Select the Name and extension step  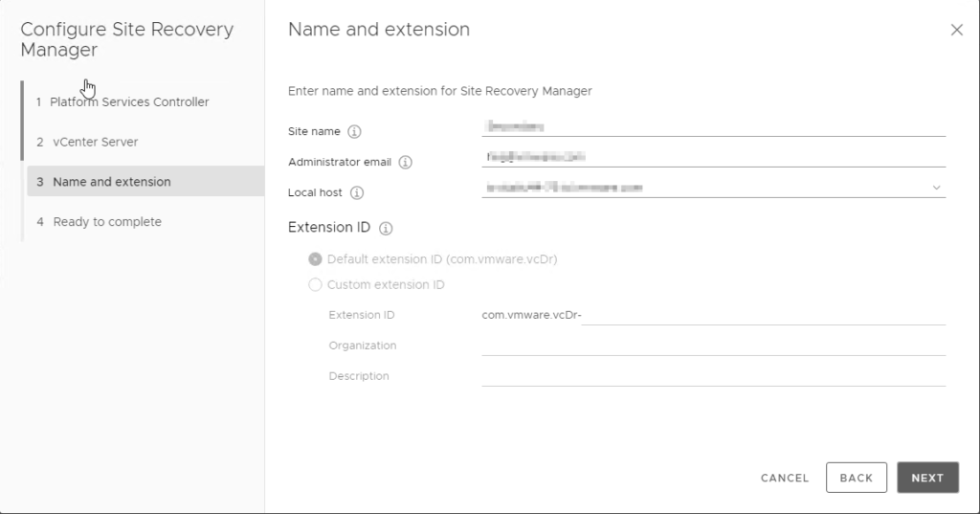pyautogui.click(x=111, y=182)
